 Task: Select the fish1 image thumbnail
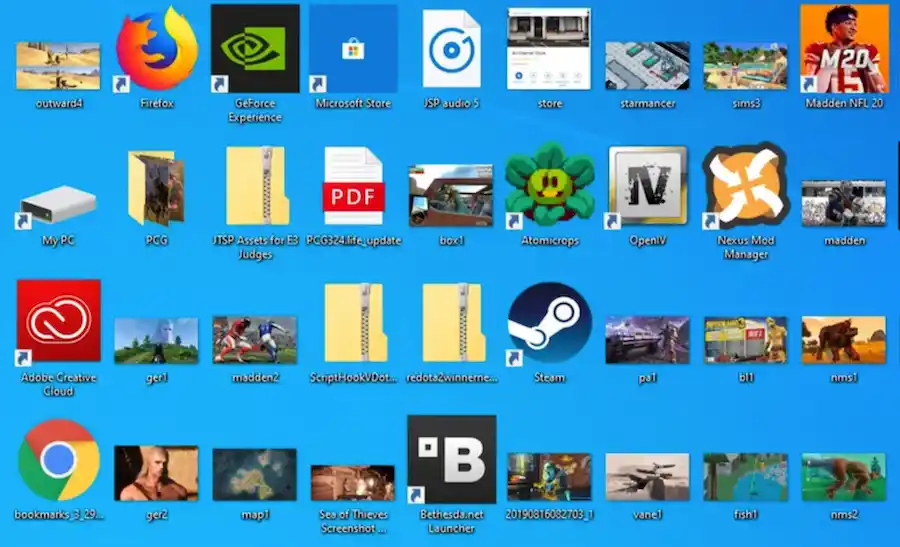[x=746, y=478]
